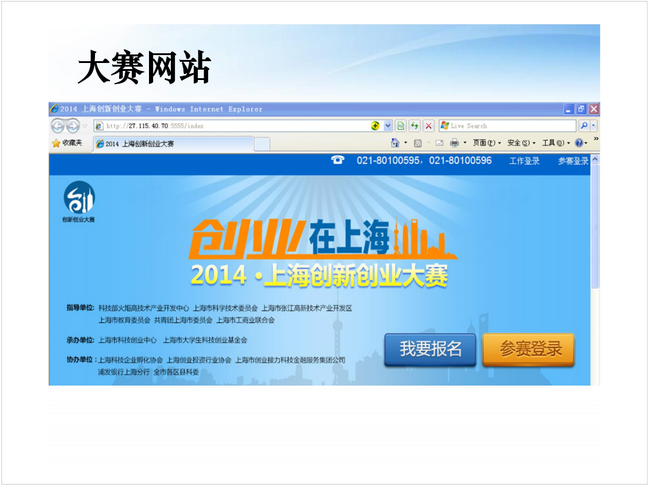Click the text 上海市大学生科技创业基金会
This screenshot has width=648, height=486.
205,340
